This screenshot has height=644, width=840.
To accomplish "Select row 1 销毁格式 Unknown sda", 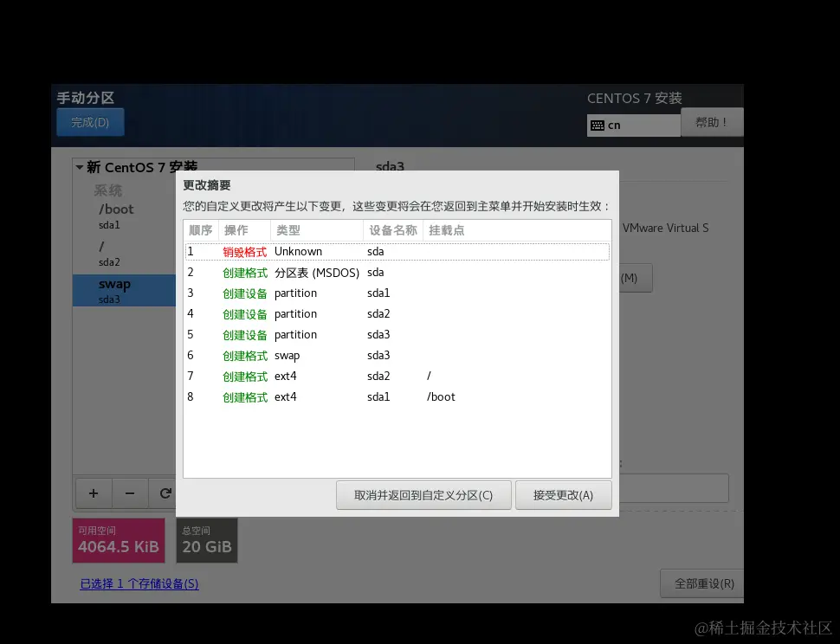I will pos(397,252).
